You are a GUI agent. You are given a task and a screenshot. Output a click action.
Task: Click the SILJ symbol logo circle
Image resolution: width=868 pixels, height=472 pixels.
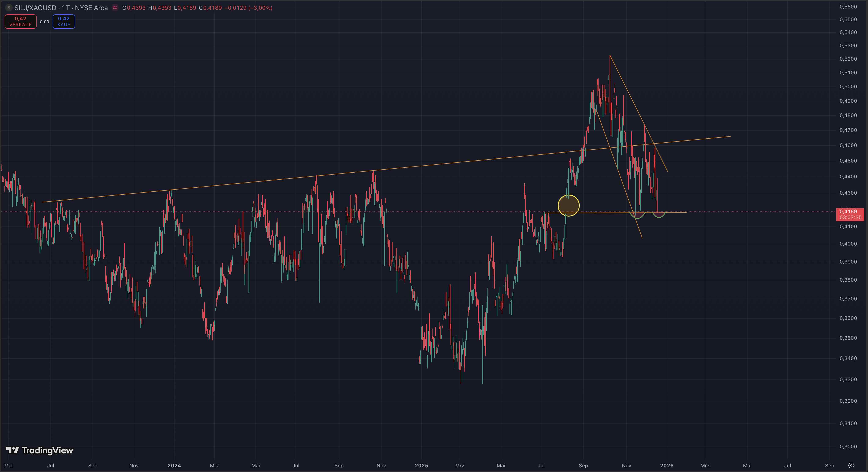click(9, 8)
